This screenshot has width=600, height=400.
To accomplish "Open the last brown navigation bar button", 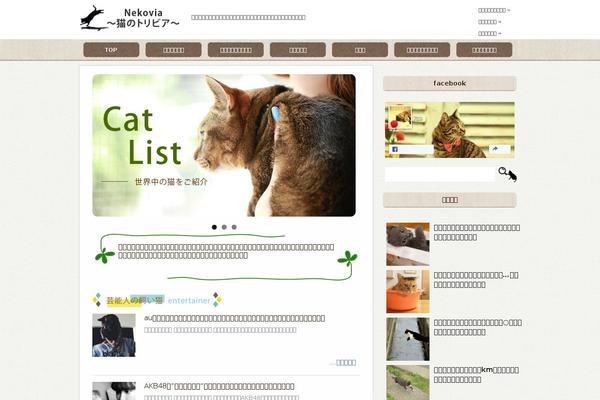I will click(x=484, y=50).
